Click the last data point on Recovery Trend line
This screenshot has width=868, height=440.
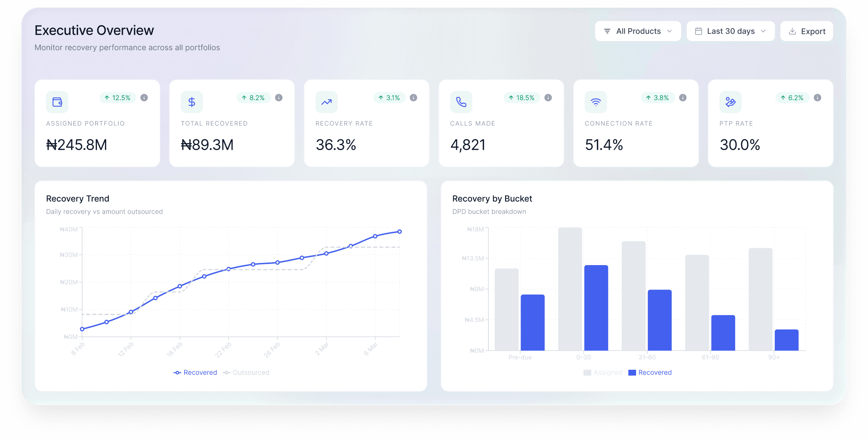[x=400, y=232]
